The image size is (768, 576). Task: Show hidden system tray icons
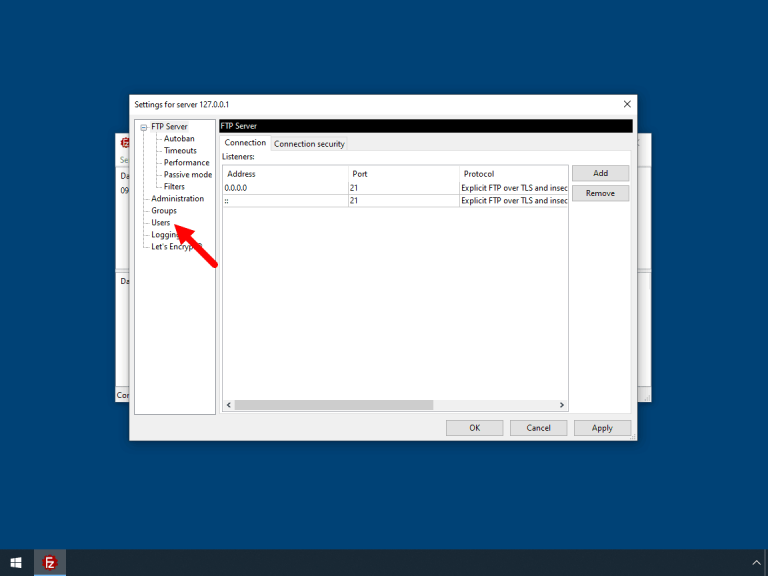tap(755, 563)
